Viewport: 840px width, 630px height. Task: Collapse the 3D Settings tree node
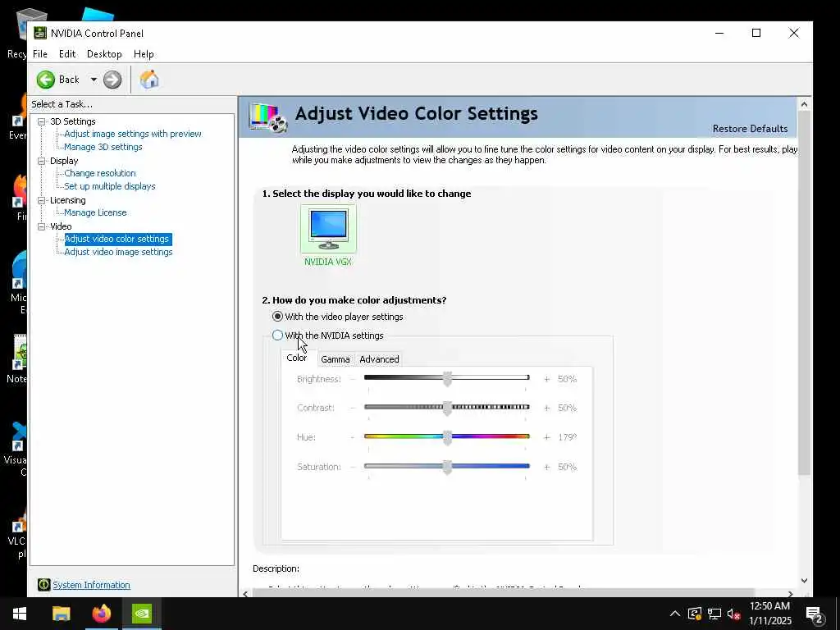(x=41, y=121)
